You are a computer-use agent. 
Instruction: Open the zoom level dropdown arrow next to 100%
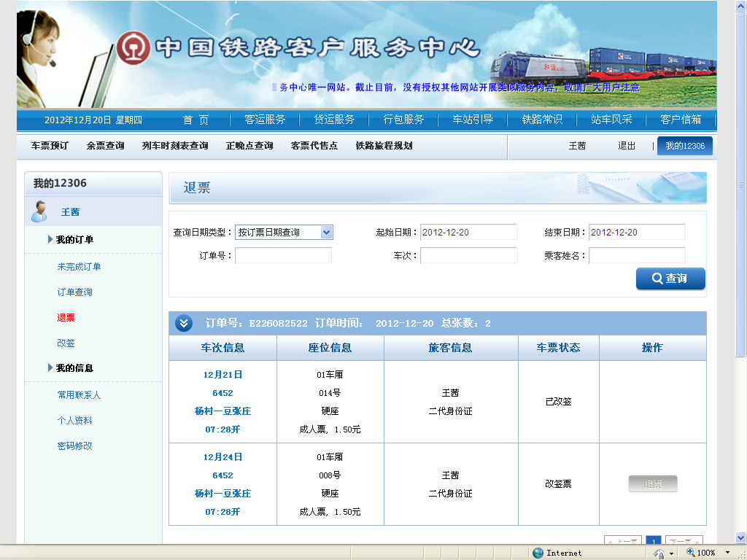click(727, 553)
